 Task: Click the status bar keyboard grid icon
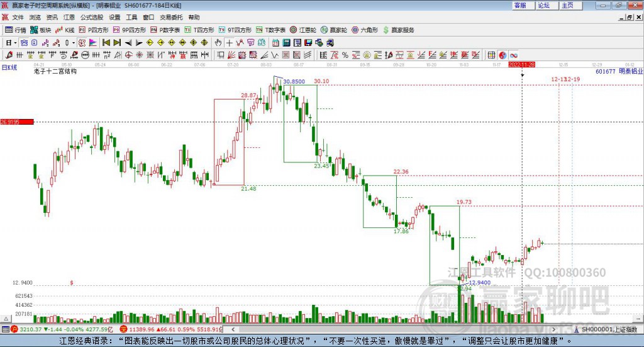click(5, 329)
